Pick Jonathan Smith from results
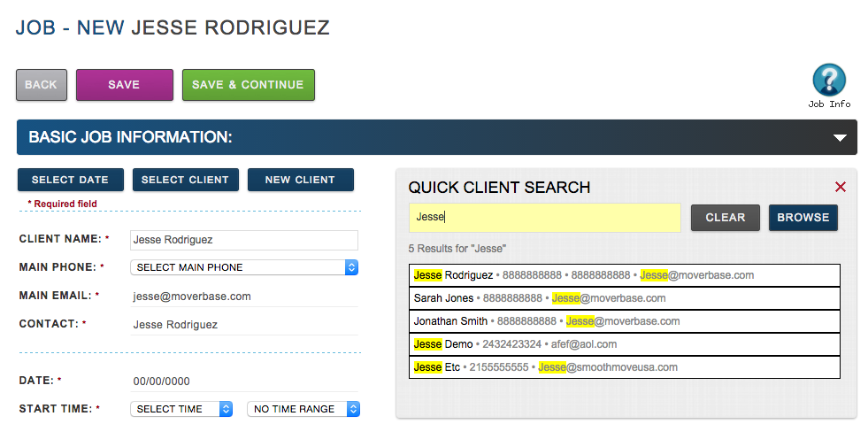This screenshot has width=868, height=447. 624,321
